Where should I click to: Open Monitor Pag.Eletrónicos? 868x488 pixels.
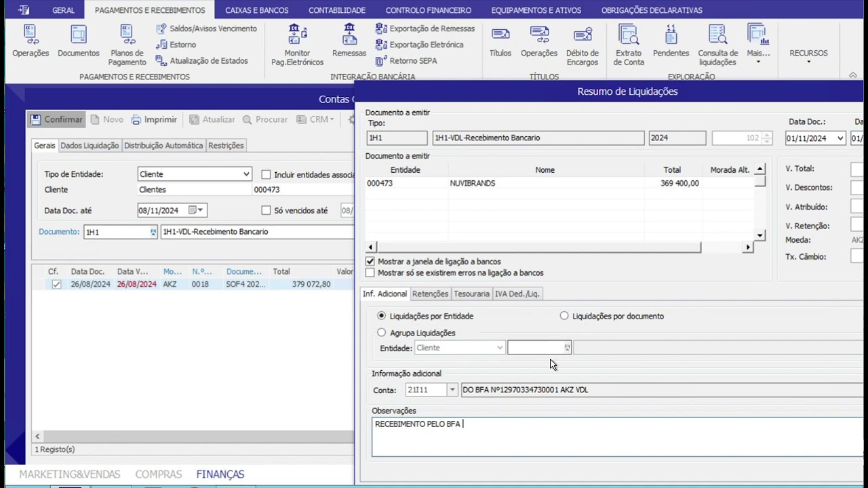[x=297, y=45]
